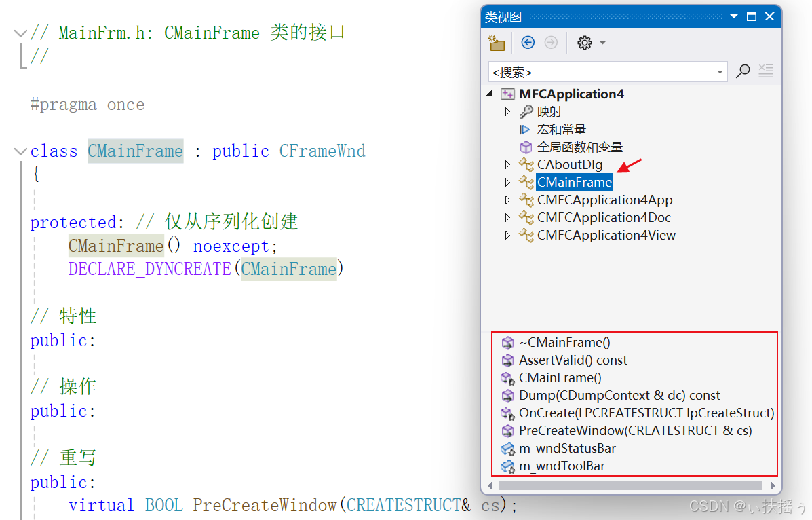Screen dimensions: 812x520
Task: Click the search magnifier icon
Action: 743,71
